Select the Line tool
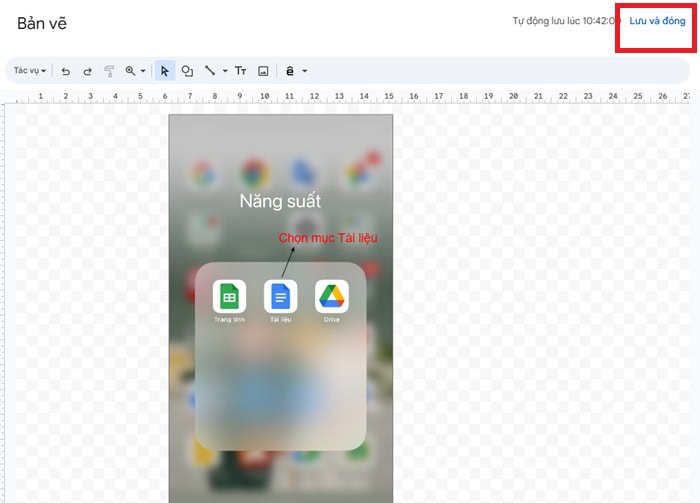This screenshot has width=700, height=503. coord(210,71)
